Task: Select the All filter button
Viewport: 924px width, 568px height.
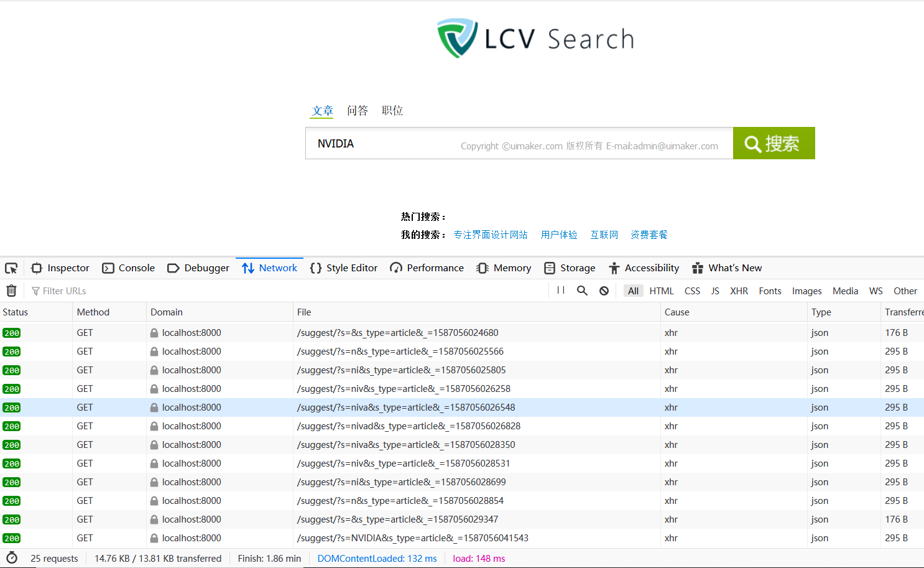Action: click(633, 291)
